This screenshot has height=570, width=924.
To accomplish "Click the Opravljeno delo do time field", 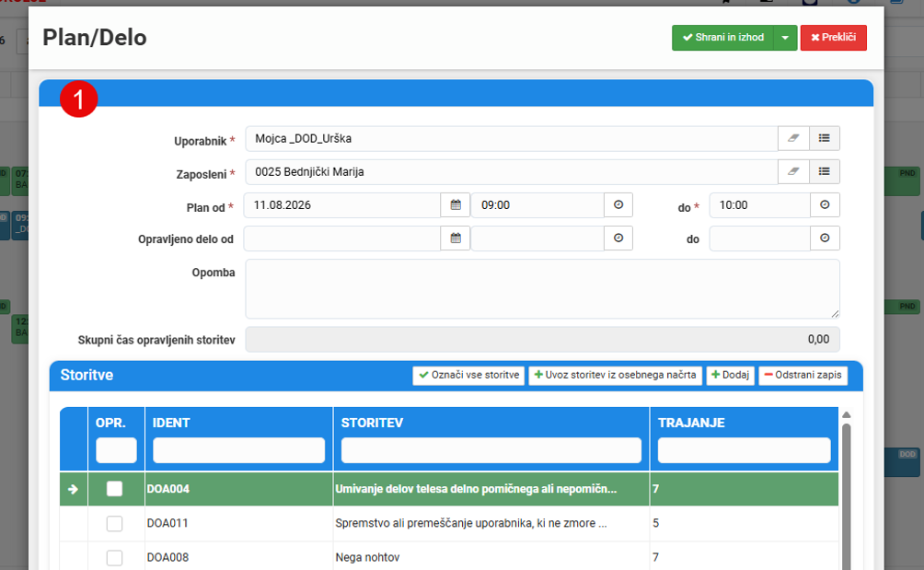I will 759,238.
